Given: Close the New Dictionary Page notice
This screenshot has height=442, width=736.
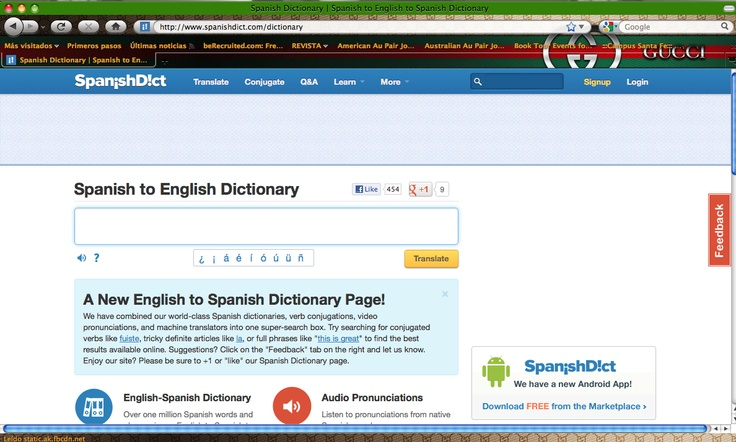Looking at the screenshot, I should [445, 294].
